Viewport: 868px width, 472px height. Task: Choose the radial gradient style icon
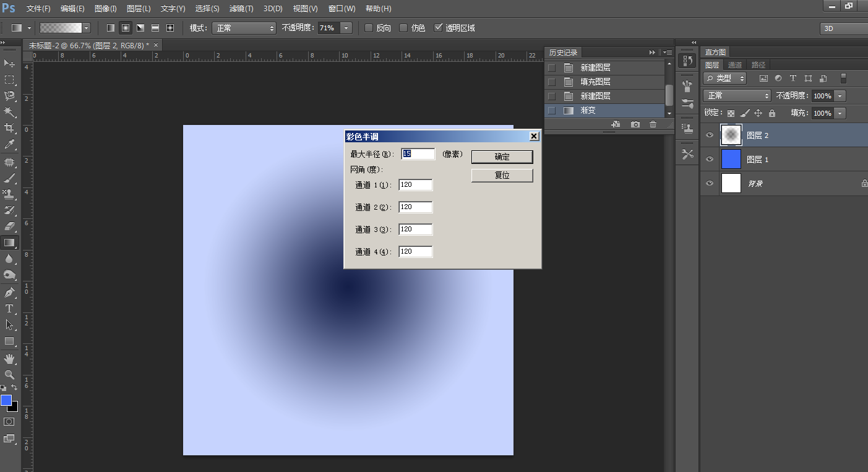(126, 28)
